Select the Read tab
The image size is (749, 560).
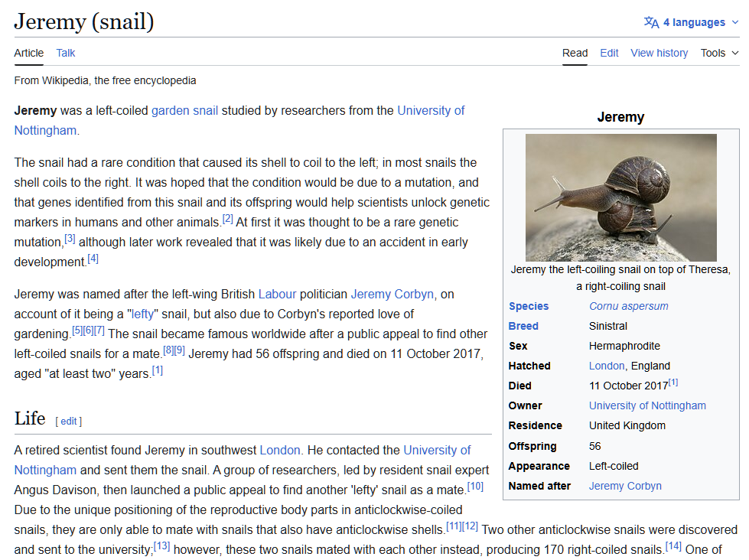(575, 53)
